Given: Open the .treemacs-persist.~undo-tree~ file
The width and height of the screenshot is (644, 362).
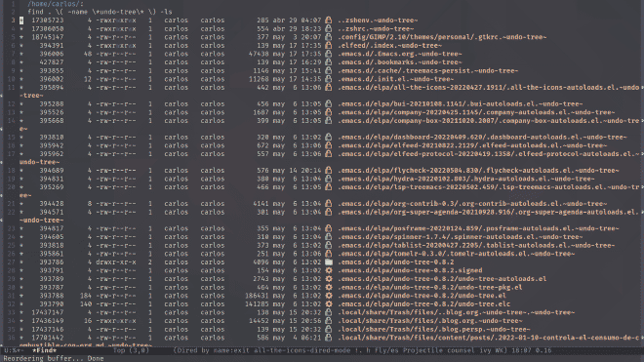Looking at the screenshot, I should 428,70.
